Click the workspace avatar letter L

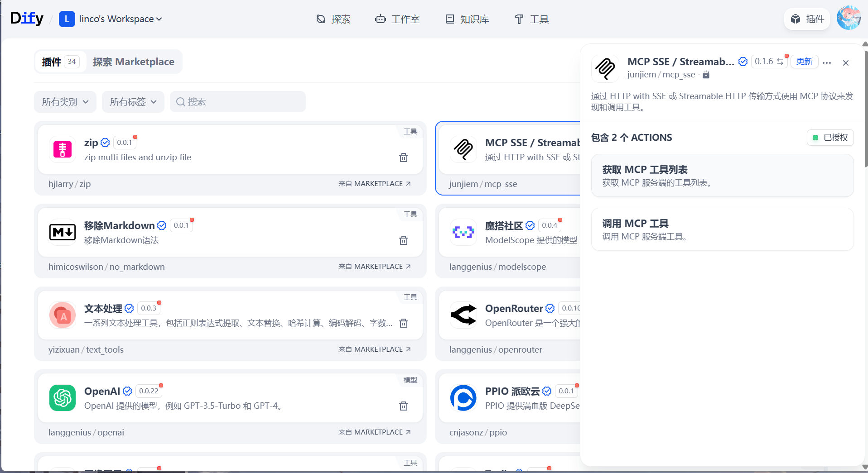[x=67, y=19]
